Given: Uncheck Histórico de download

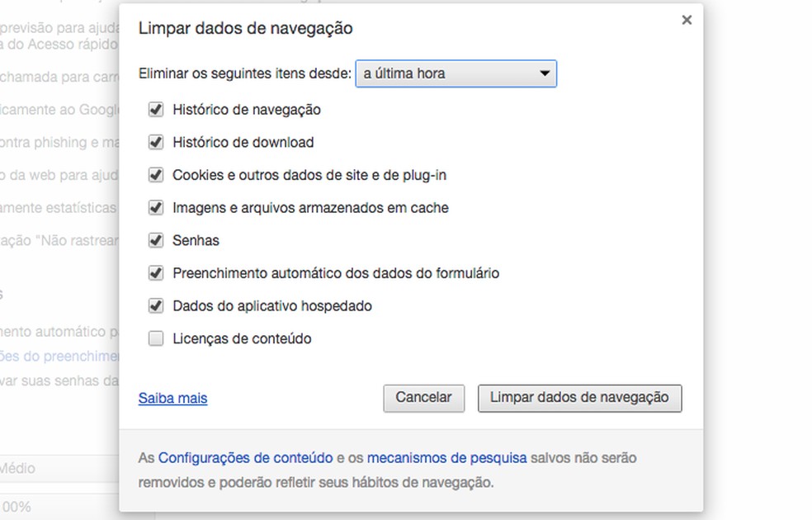Looking at the screenshot, I should pos(155,142).
